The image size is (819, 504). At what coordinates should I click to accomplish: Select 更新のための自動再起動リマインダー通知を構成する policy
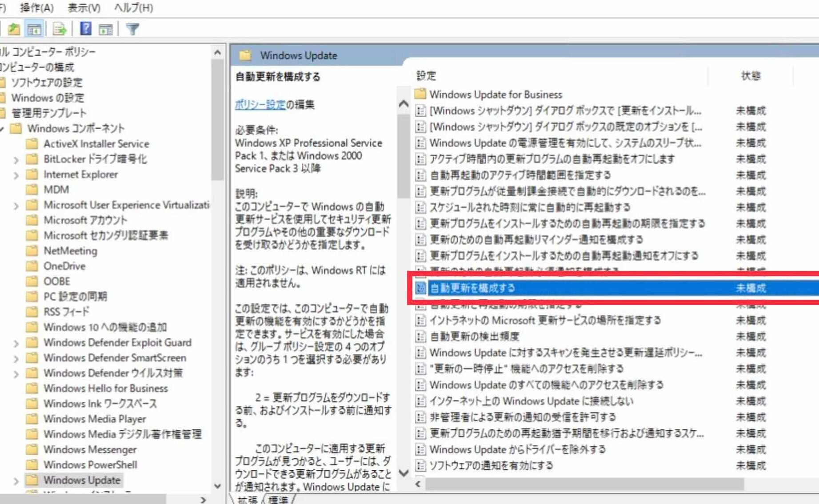[536, 240]
